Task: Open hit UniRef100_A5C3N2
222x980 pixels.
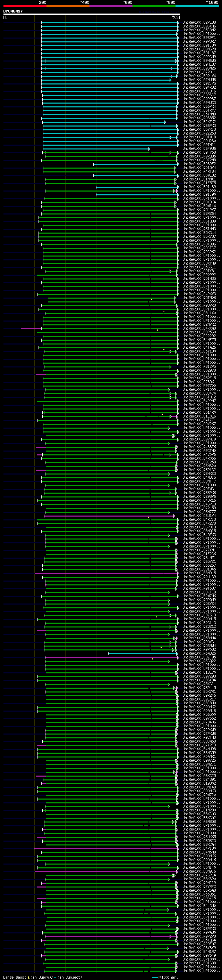Action: [x=199, y=30]
